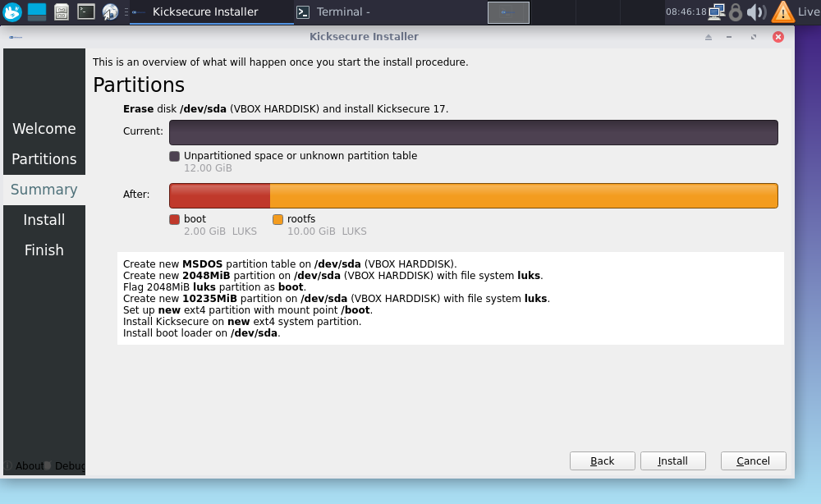Open the volume speaker icon
This screenshot has height=504, width=821.
756,11
